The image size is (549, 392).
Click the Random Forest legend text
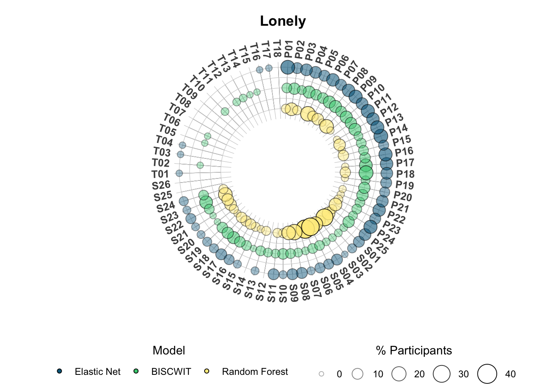click(255, 372)
